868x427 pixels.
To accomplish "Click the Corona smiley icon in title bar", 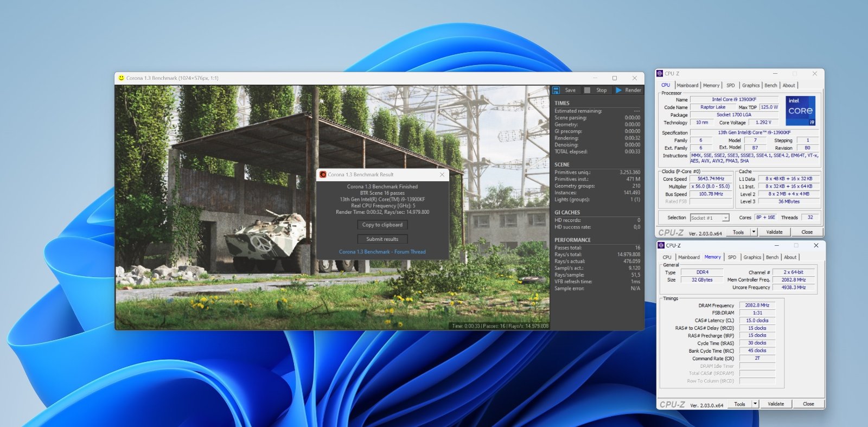I will 122,78.
